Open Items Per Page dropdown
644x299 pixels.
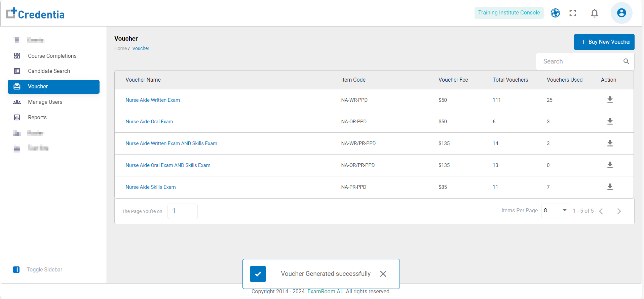click(x=556, y=211)
